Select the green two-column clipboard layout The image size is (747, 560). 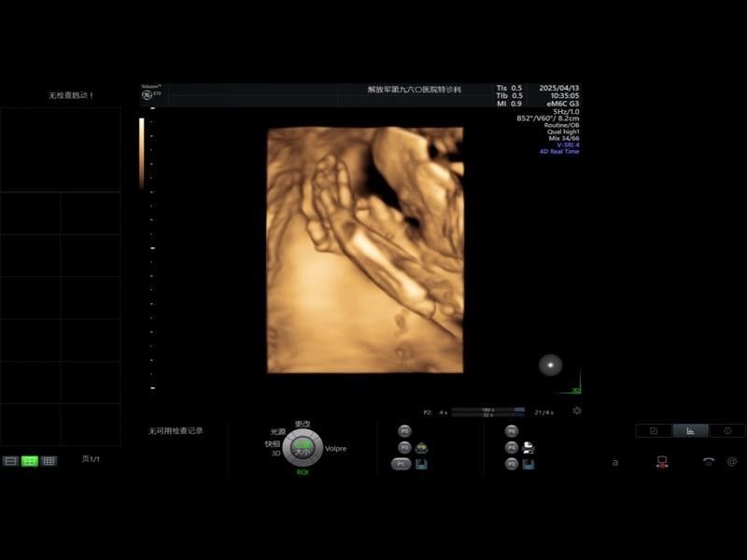30,461
